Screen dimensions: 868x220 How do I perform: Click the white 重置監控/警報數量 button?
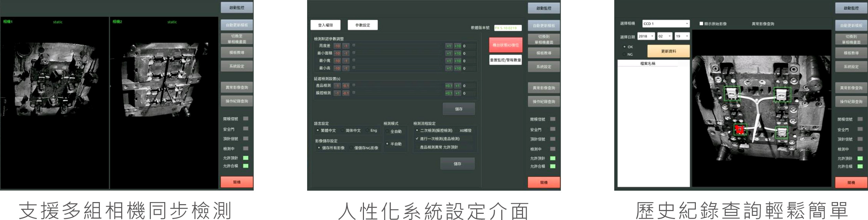click(x=505, y=60)
